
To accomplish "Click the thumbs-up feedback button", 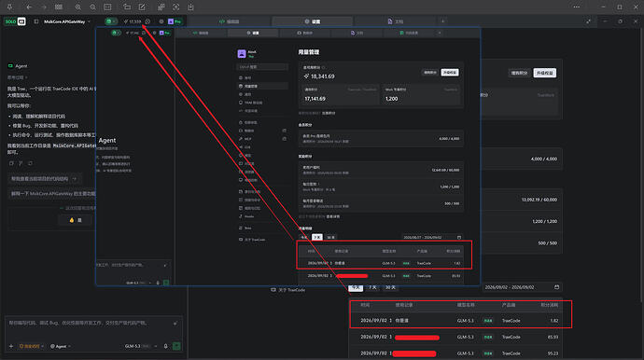I will (x=76, y=220).
